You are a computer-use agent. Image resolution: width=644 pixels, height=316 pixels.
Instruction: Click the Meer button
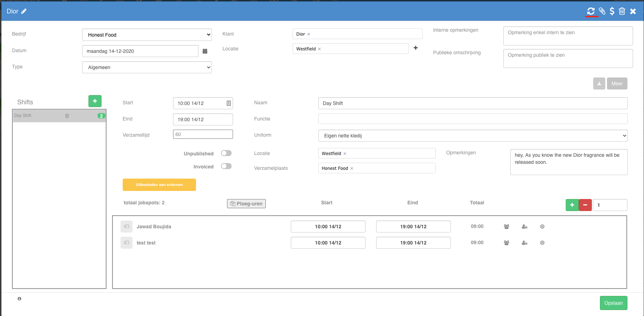(x=617, y=83)
